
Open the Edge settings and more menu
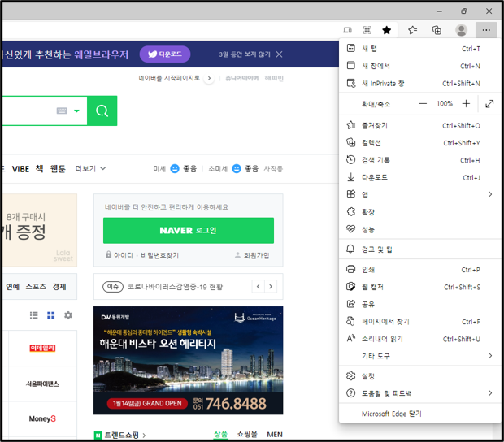[486, 30]
